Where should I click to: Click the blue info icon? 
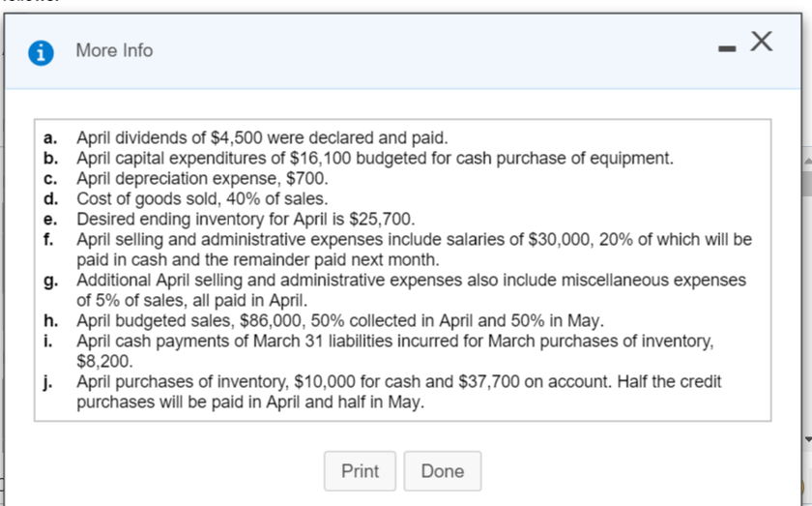[41, 53]
